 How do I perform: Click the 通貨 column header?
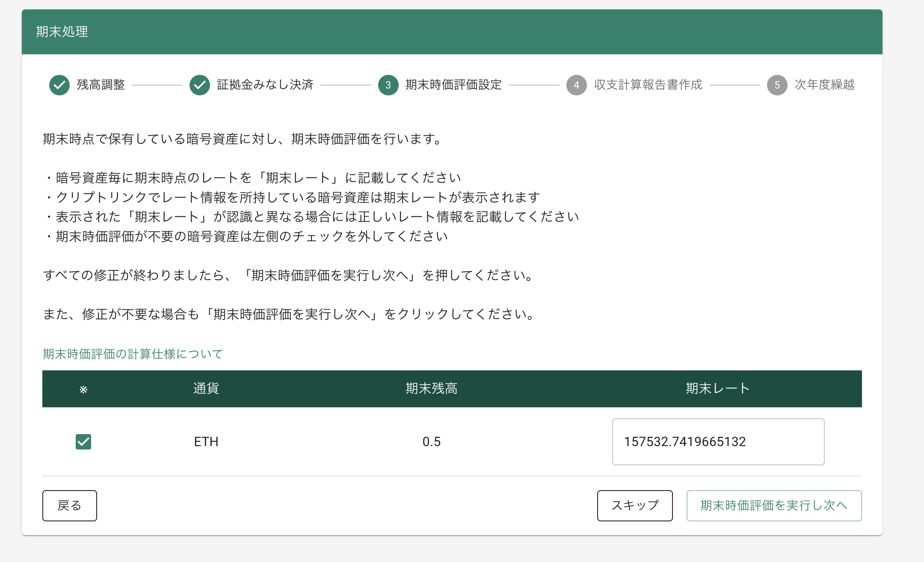(x=206, y=388)
